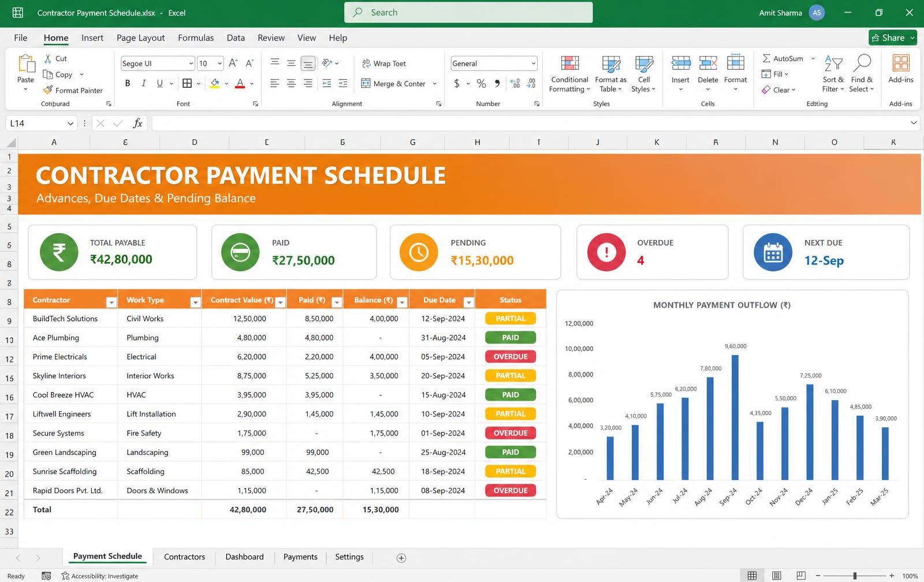924x582 pixels.
Task: Open the File menu
Action: (x=21, y=38)
